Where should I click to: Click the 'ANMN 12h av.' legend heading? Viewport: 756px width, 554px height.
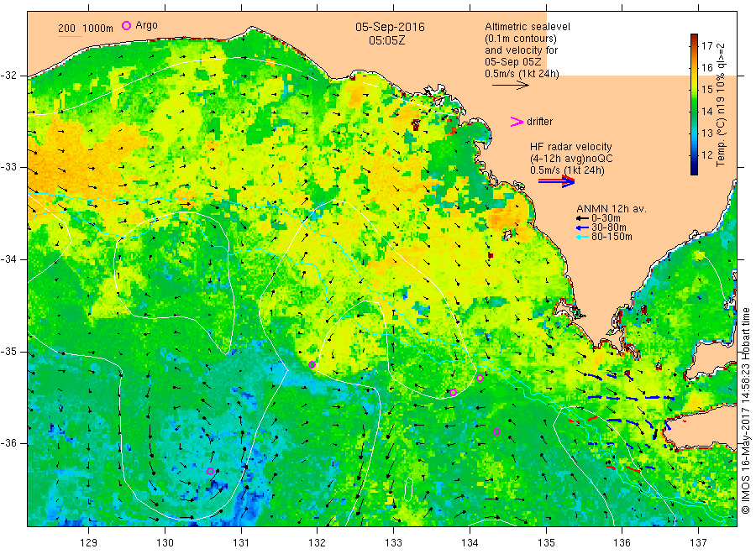pyautogui.click(x=612, y=209)
